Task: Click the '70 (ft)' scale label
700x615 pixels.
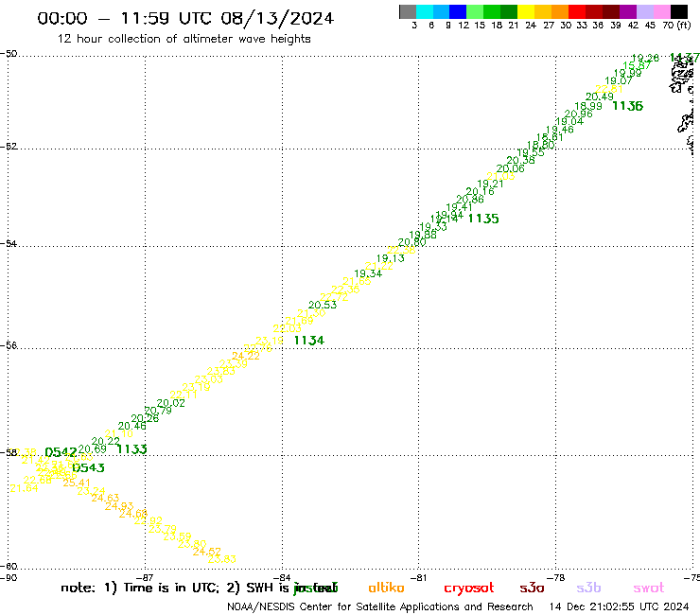Action: tap(676, 25)
